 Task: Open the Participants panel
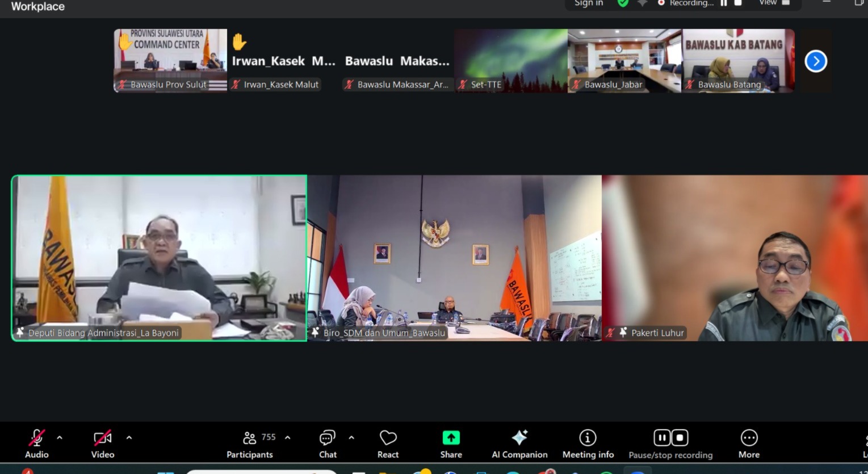[250, 444]
